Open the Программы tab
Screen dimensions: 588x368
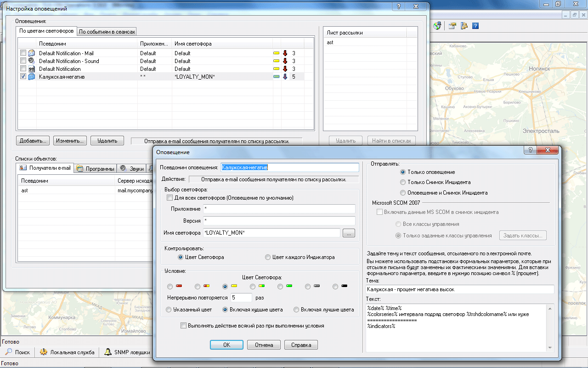pos(96,169)
